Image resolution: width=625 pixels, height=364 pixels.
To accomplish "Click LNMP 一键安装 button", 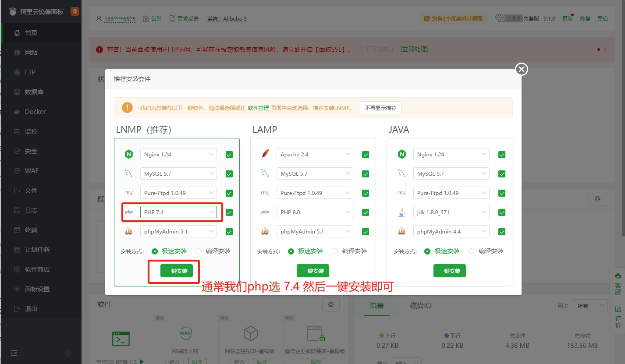I will (x=176, y=271).
